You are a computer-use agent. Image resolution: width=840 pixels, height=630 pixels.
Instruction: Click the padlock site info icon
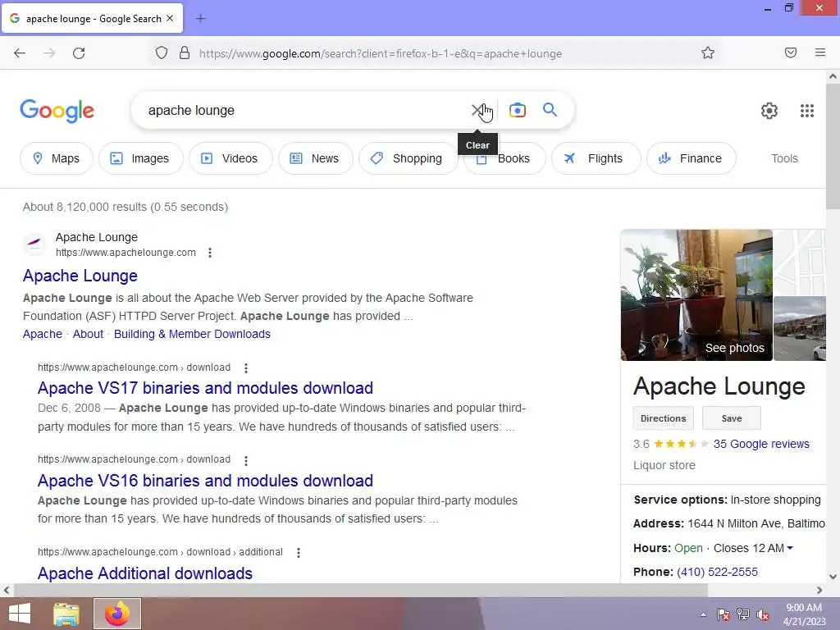(x=185, y=53)
